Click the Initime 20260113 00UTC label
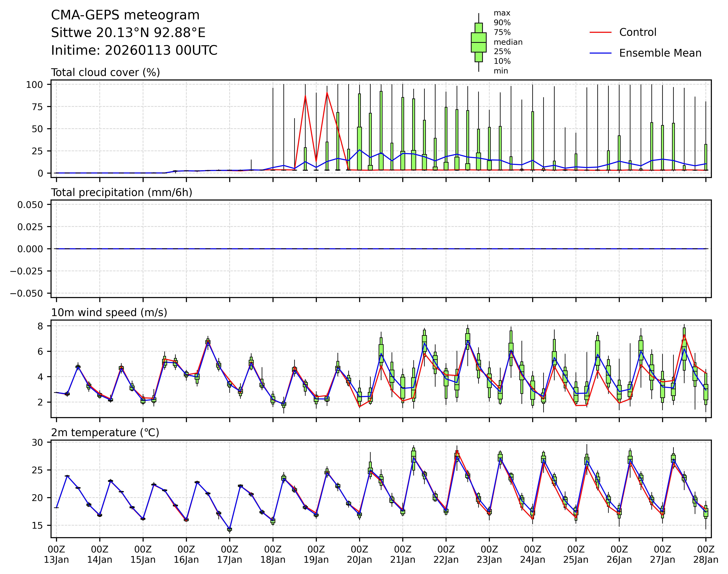This screenshot has height=574, width=728. [x=134, y=50]
